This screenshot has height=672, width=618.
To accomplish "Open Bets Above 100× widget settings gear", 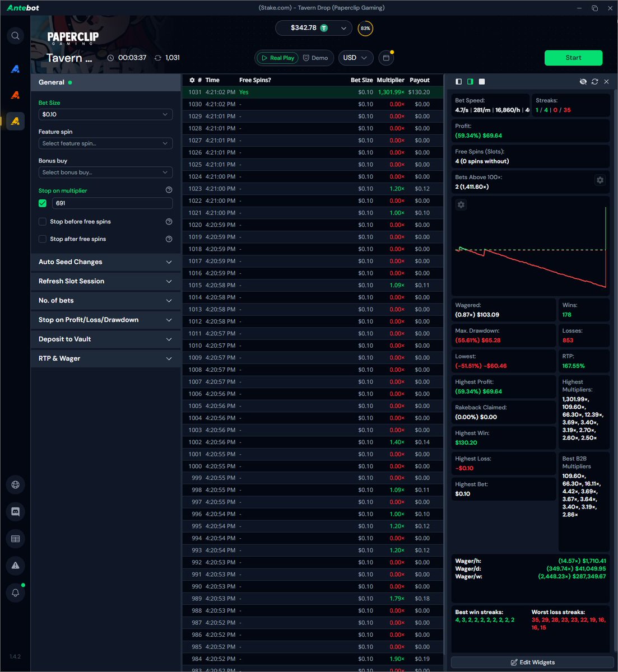I will (600, 180).
